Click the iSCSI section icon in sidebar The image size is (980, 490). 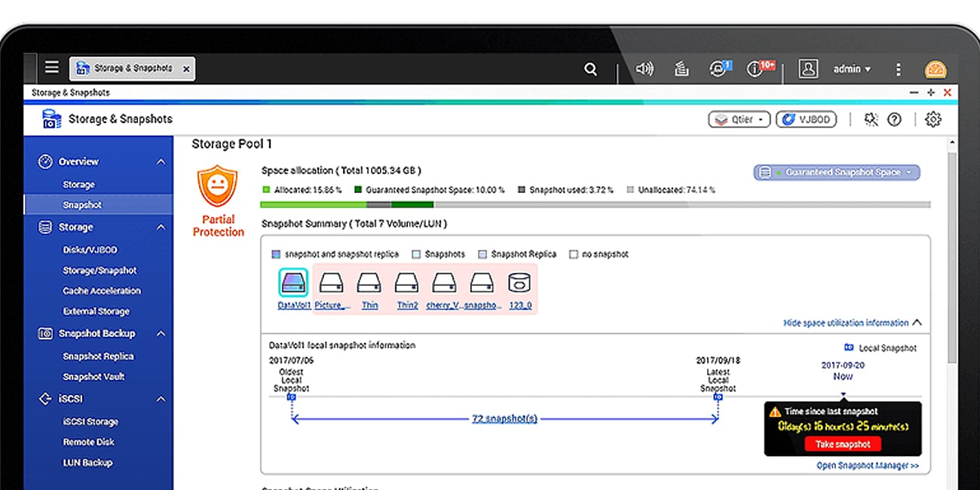point(46,399)
